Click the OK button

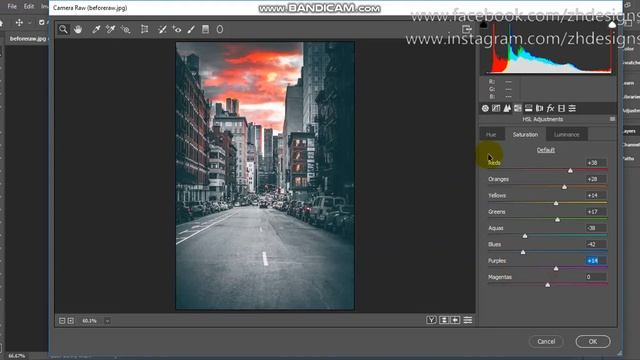(x=593, y=341)
